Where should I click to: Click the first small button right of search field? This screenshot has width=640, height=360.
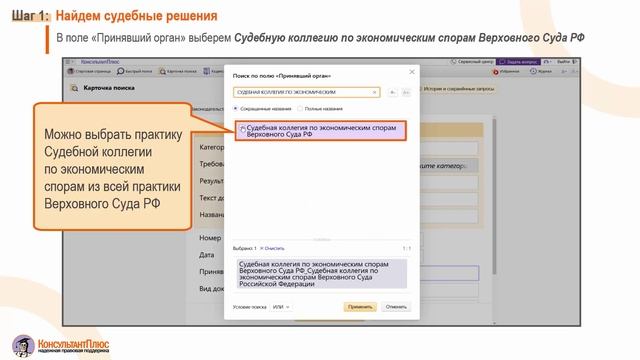click(392, 92)
